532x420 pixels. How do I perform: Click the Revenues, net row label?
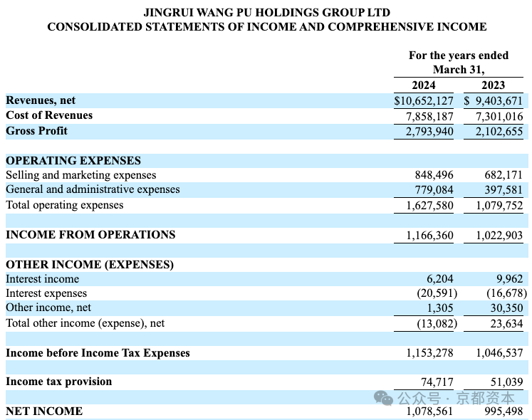(41, 100)
